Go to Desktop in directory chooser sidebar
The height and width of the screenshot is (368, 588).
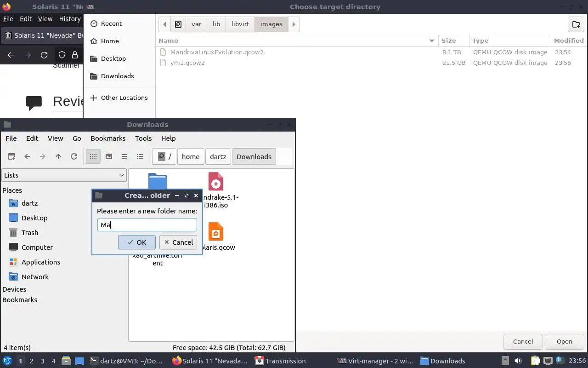(x=113, y=58)
